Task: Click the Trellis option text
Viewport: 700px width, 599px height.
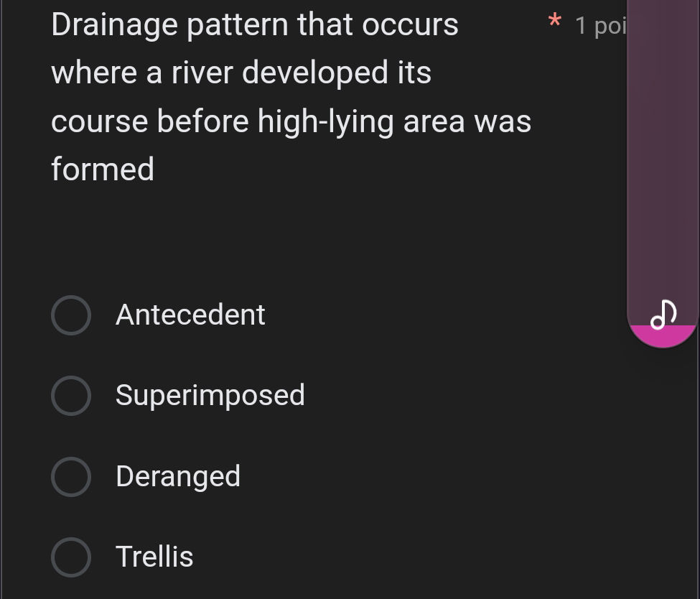Action: click(x=154, y=557)
